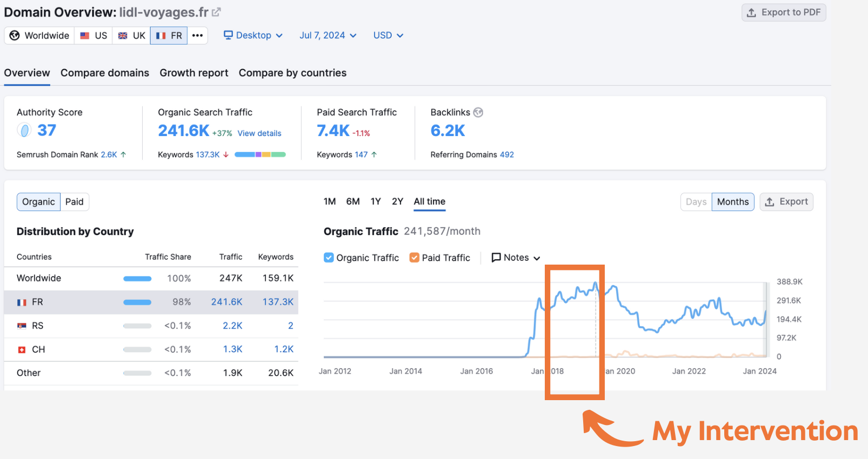Click the RS flag in country table
868x459 pixels.
tap(22, 326)
